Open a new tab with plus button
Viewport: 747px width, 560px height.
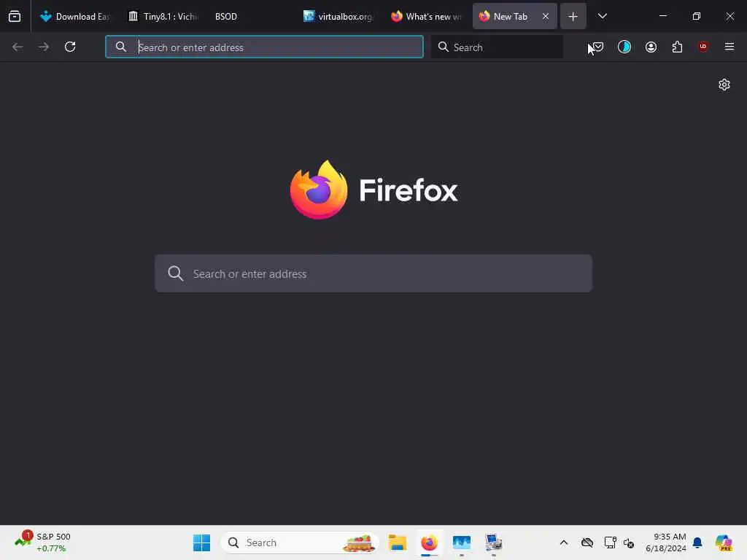573,16
